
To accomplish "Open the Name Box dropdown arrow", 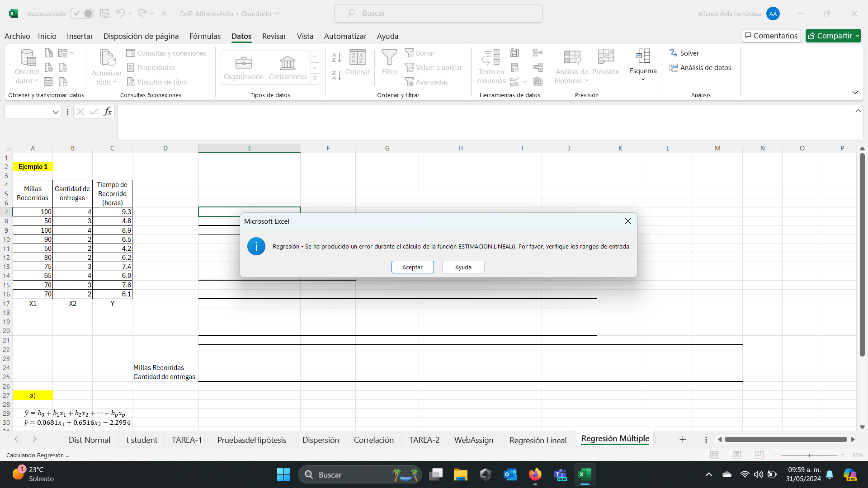I will point(55,112).
